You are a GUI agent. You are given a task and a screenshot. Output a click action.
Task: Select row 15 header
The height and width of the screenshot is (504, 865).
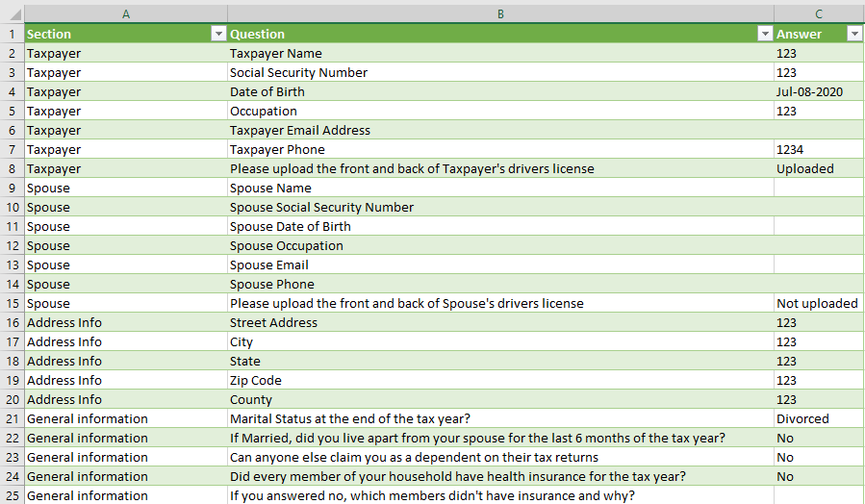coord(12,303)
